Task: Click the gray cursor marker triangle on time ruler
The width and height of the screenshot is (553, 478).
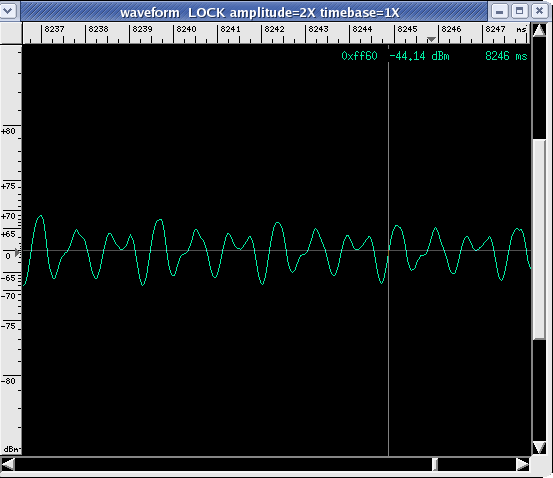Action: click(x=431, y=39)
